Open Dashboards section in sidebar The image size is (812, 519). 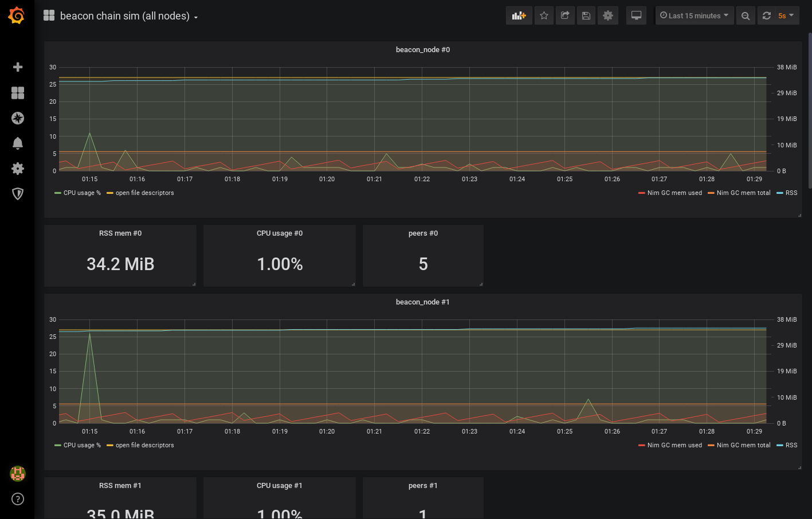tap(18, 93)
